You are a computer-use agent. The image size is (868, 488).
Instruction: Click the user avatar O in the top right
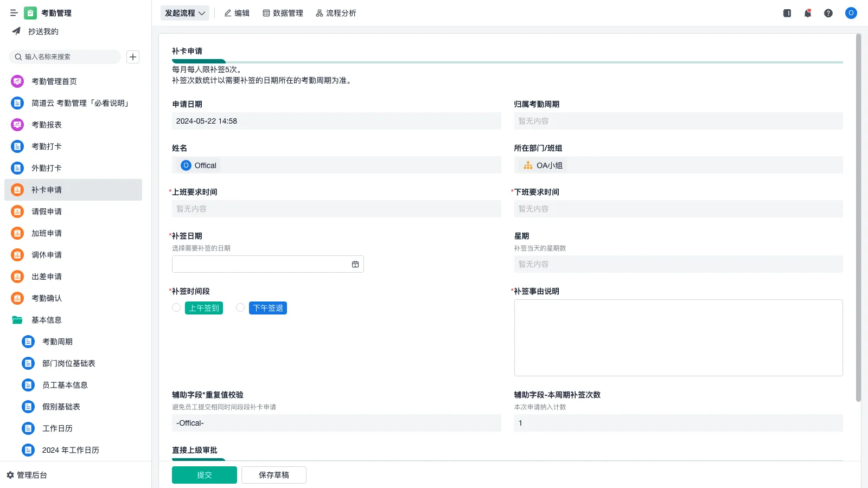[x=851, y=13]
